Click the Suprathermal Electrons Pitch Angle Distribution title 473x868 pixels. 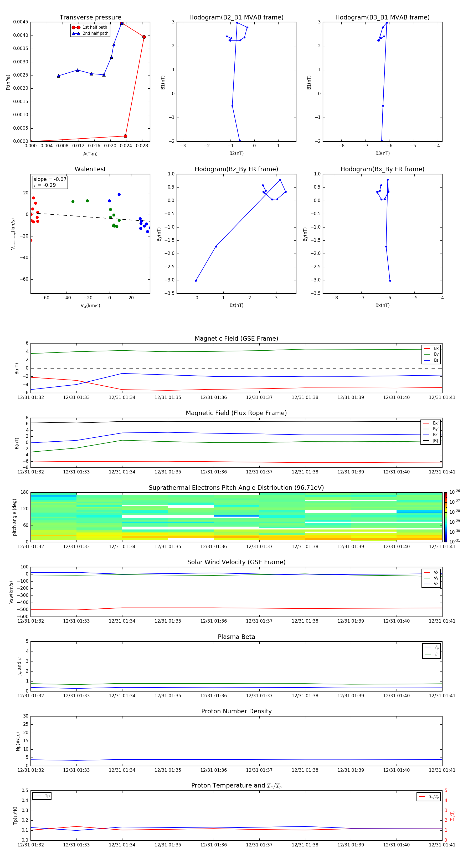click(x=236, y=488)
